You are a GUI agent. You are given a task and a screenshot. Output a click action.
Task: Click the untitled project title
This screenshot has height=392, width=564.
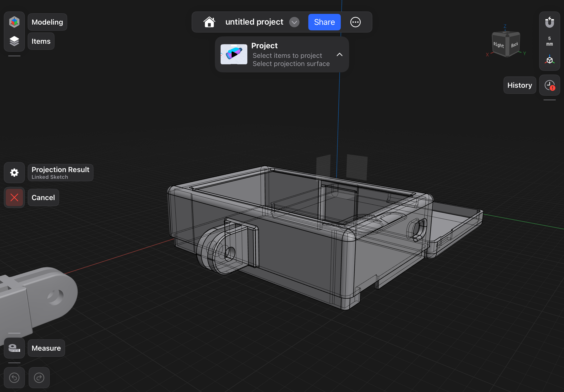254,22
